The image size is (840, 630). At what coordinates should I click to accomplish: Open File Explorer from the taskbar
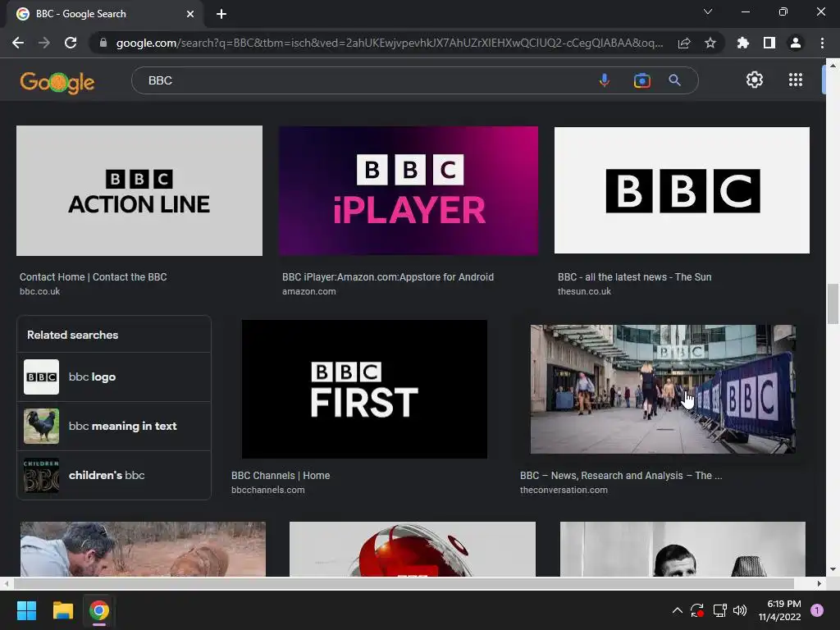click(62, 610)
